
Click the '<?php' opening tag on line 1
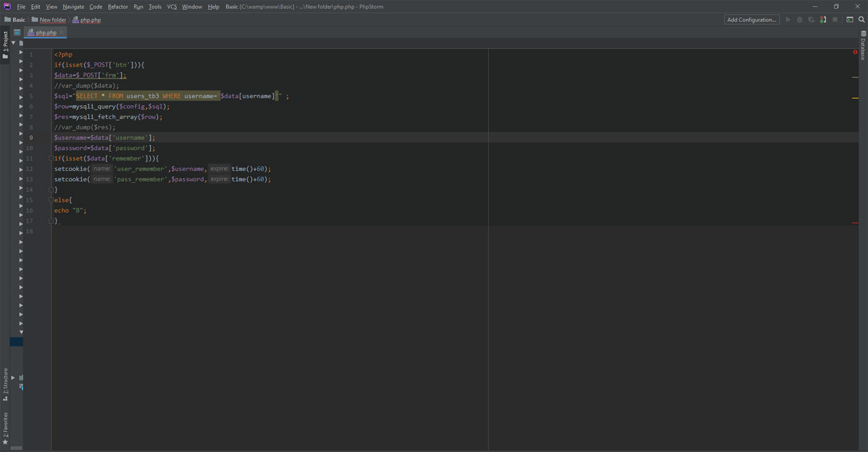pyautogui.click(x=63, y=54)
